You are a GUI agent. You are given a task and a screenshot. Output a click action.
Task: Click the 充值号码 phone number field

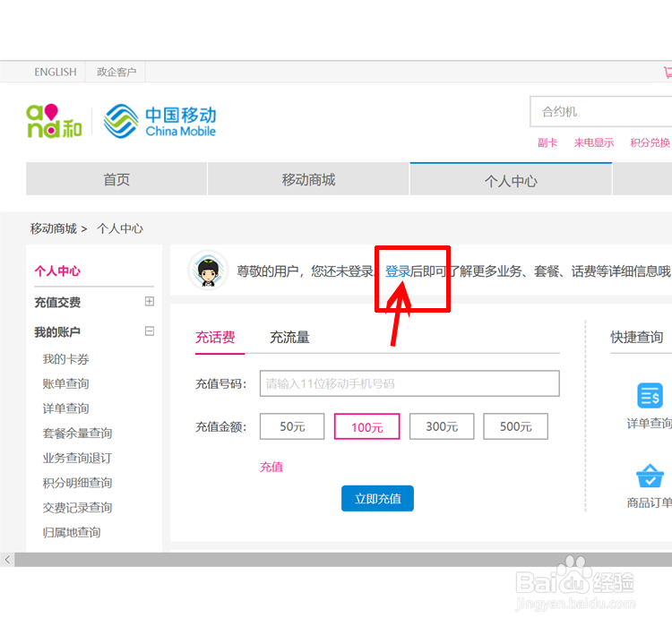coord(409,383)
